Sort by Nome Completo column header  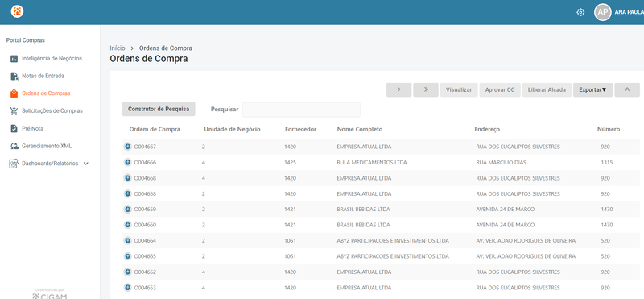(x=360, y=129)
